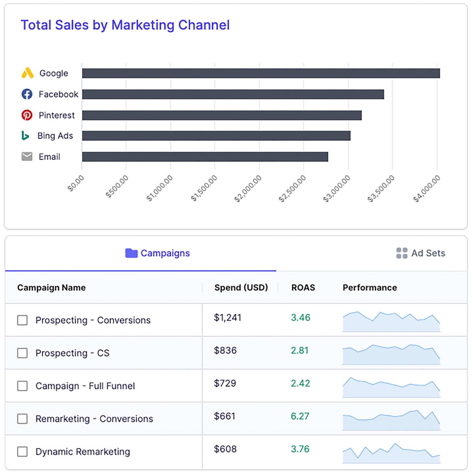The image size is (473, 476).
Task: Click the Email envelope icon
Action: [x=27, y=156]
